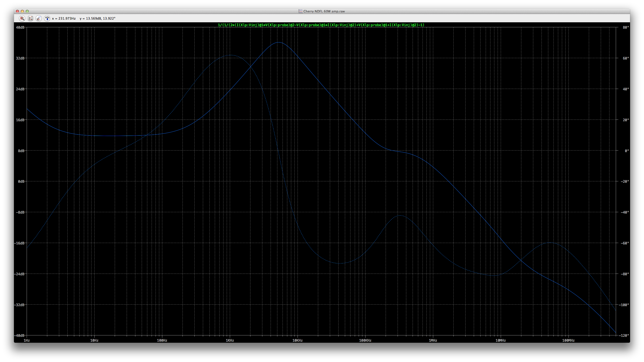Click the -8dB left axis label
The image size is (644, 362).
pos(20,212)
